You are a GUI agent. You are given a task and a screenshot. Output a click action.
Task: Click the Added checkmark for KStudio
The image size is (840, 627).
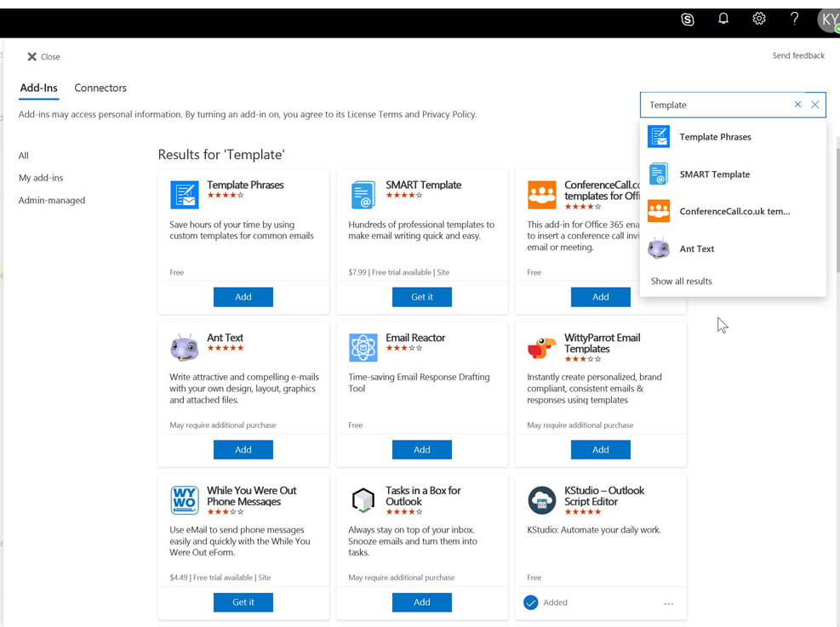pyautogui.click(x=530, y=602)
